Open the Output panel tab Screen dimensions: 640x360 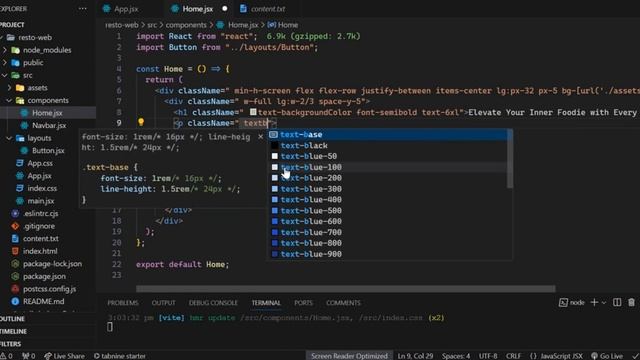[x=163, y=303]
